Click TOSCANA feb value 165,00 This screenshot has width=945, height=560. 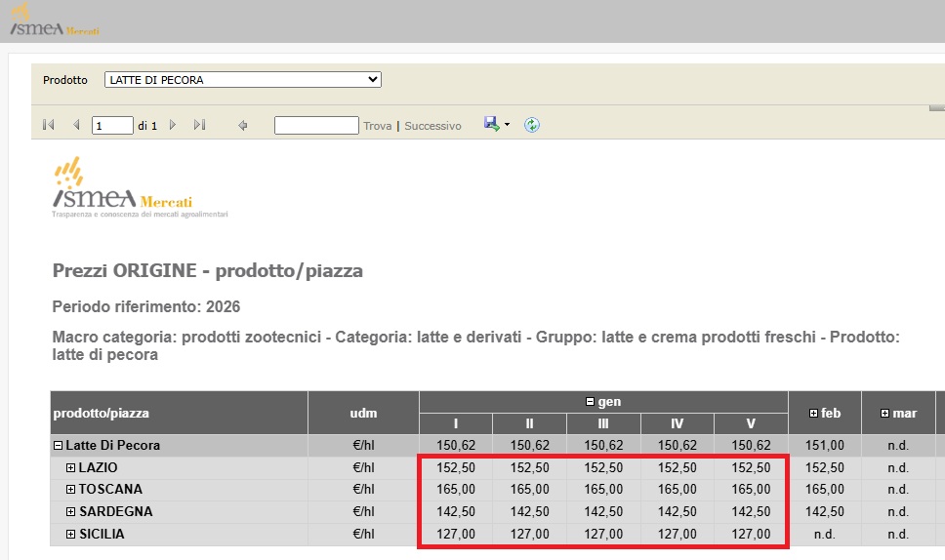click(825, 490)
